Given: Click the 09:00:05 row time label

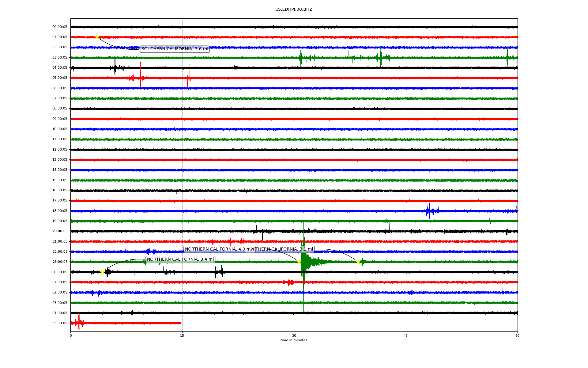Looking at the screenshot, I should (x=60, y=119).
